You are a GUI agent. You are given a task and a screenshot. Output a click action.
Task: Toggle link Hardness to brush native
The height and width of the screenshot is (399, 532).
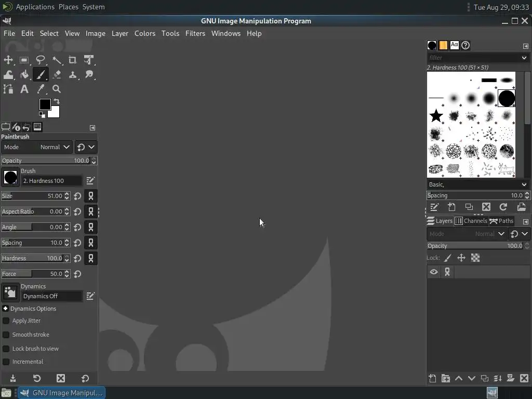(x=91, y=258)
